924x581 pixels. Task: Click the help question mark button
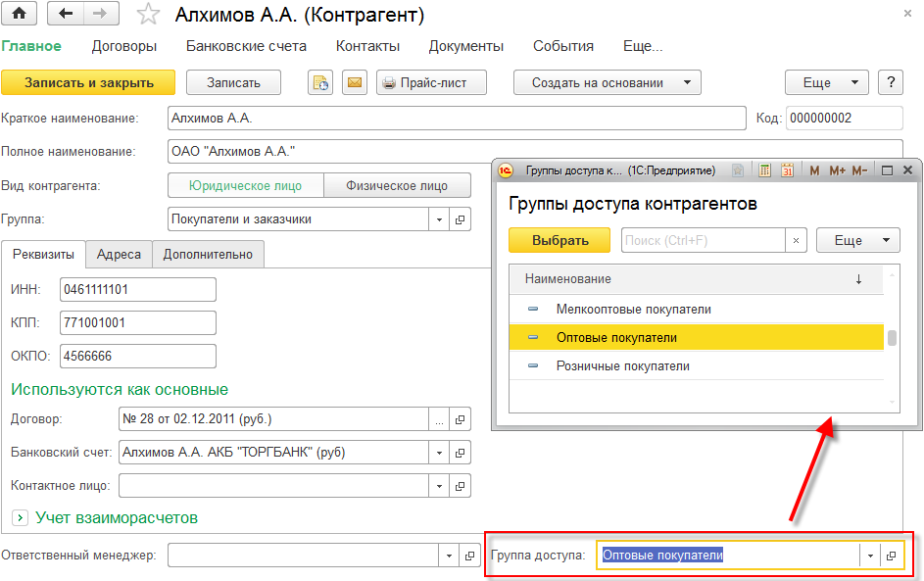(890, 83)
